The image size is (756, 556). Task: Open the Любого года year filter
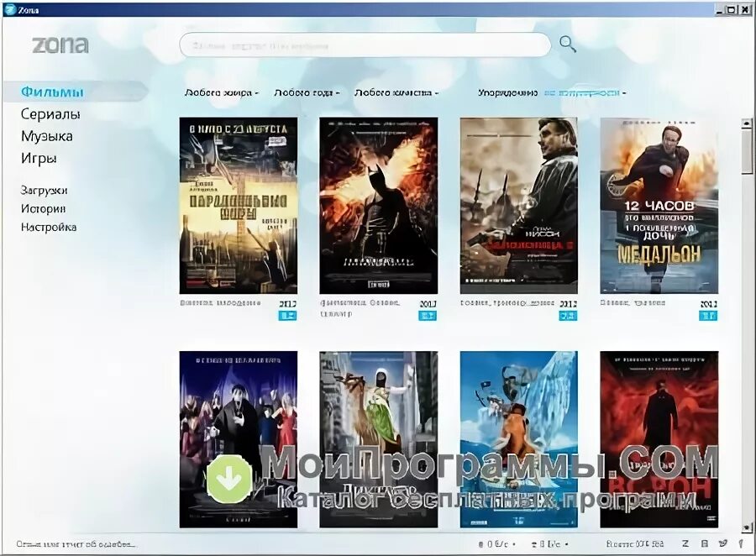pyautogui.click(x=307, y=92)
